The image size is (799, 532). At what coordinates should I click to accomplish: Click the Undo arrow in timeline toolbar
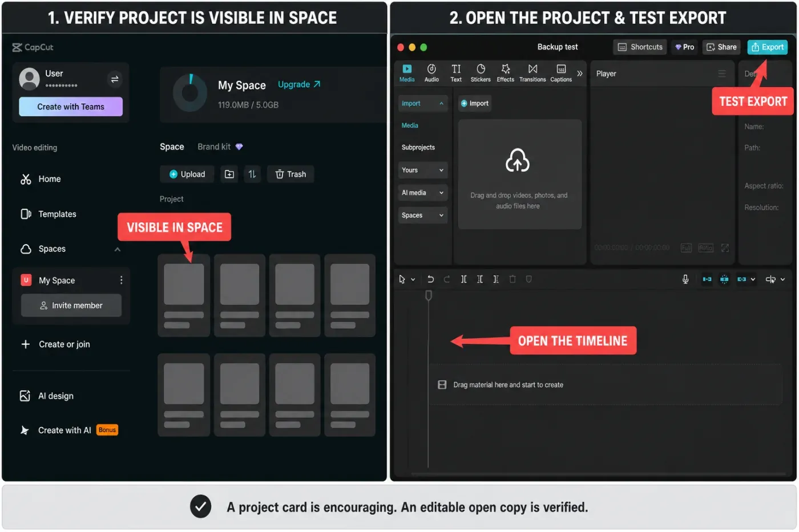(430, 279)
